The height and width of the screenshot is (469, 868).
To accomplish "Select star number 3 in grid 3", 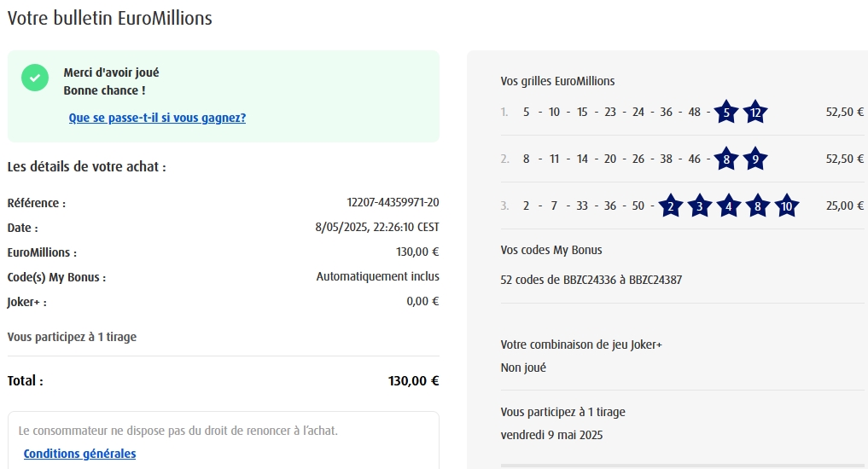I will (700, 206).
